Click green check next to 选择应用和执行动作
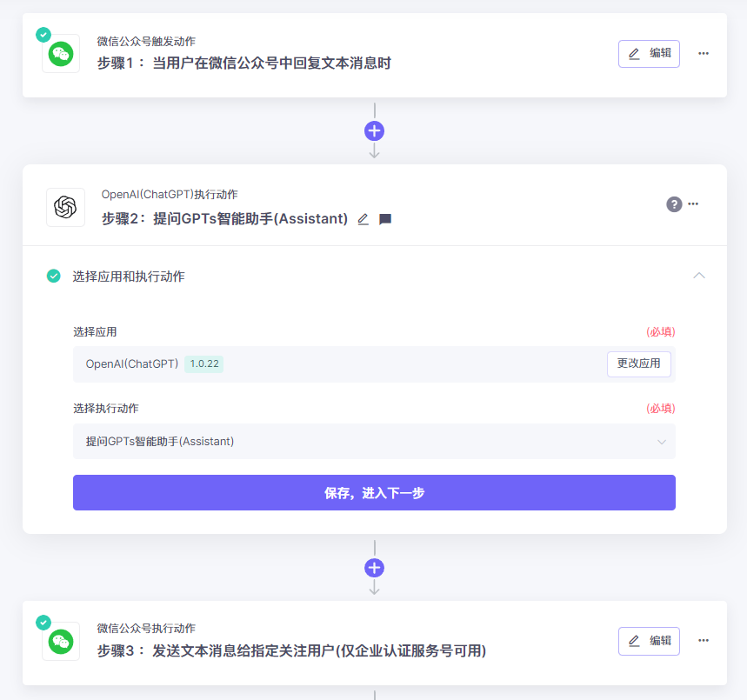 coord(53,276)
